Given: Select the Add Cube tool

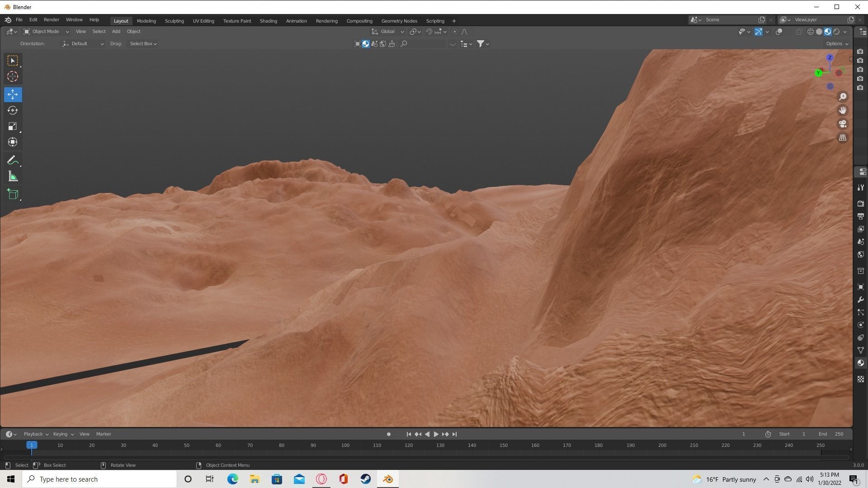Looking at the screenshot, I should 13,194.
